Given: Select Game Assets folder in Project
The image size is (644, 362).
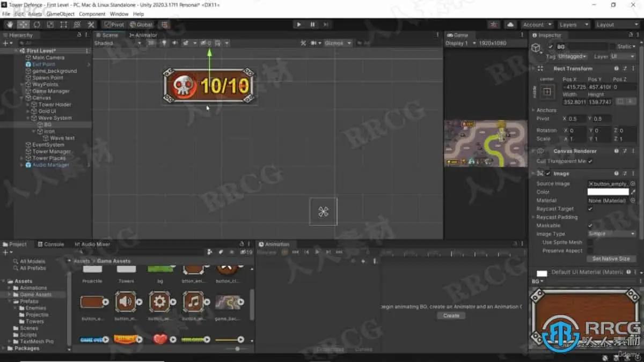Looking at the screenshot, I should coord(35,294).
